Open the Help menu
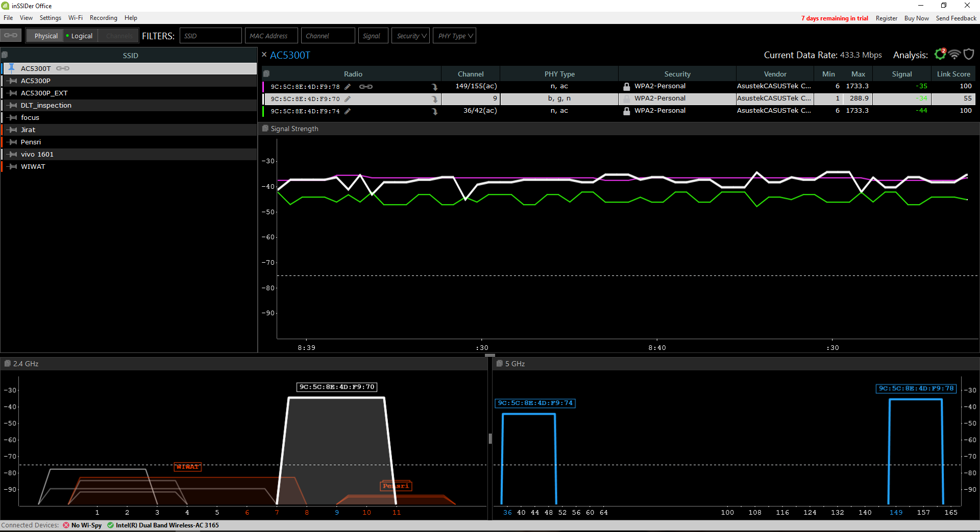980x532 pixels. tap(131, 18)
